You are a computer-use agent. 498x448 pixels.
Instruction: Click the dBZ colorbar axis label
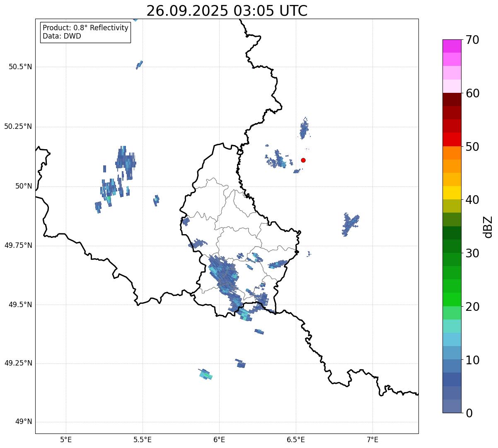(488, 227)
